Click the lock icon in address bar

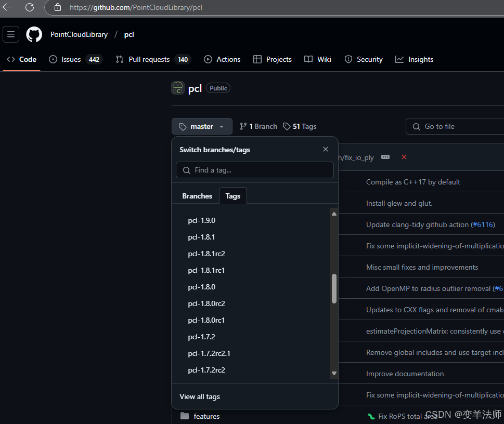pos(58,7)
